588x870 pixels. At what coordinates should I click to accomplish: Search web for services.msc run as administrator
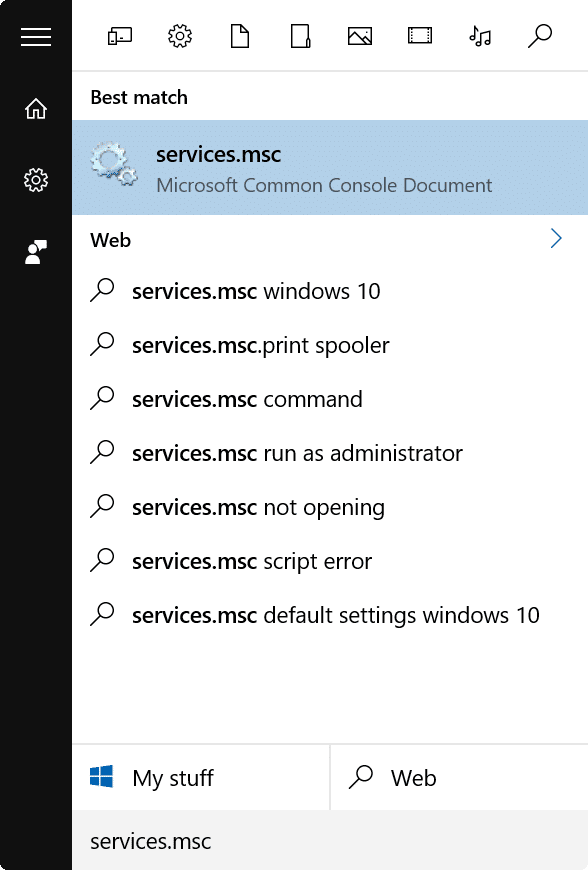330,453
